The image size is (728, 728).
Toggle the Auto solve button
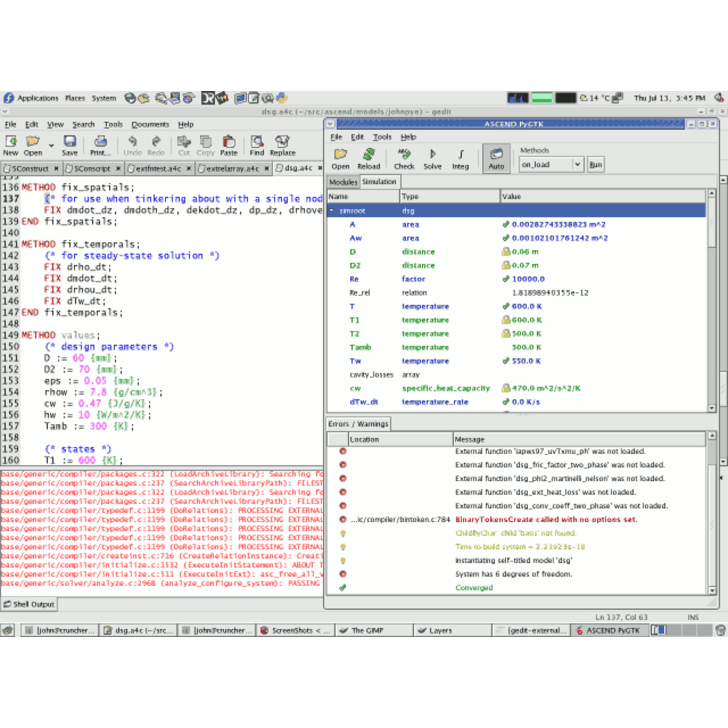496,158
